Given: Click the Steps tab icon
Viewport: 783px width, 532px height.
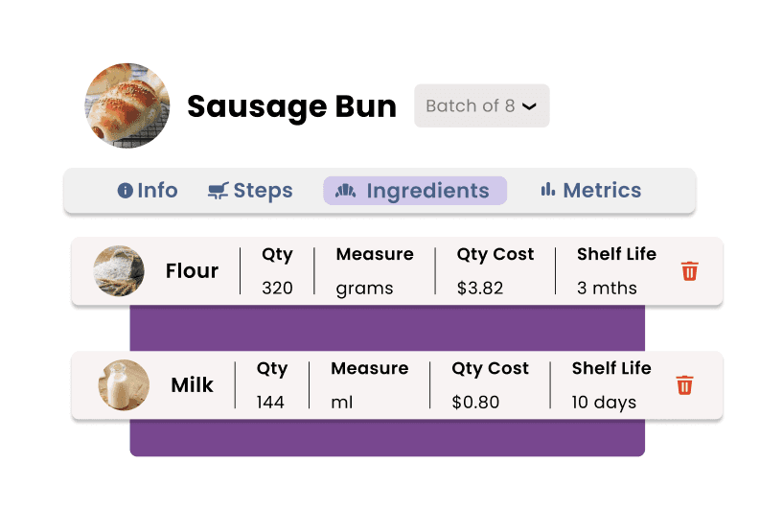Looking at the screenshot, I should click(x=219, y=191).
